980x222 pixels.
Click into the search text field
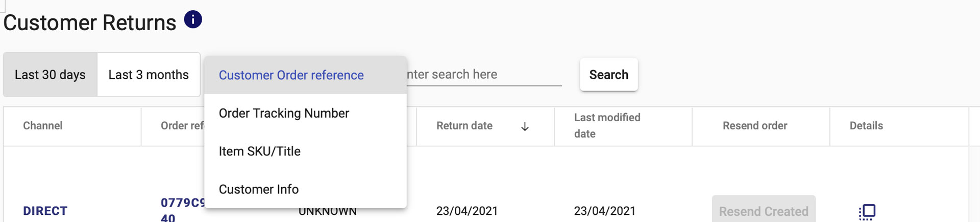[483, 75]
